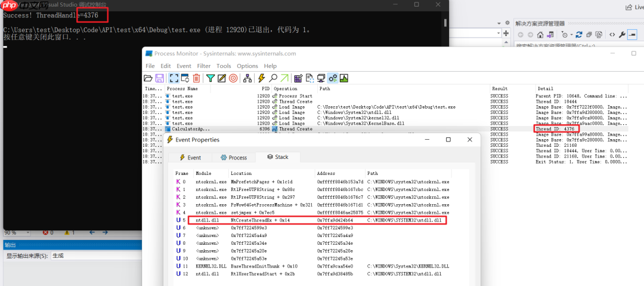Select stack frame 0 MmPrefetchPages

pyautogui.click(x=312, y=182)
